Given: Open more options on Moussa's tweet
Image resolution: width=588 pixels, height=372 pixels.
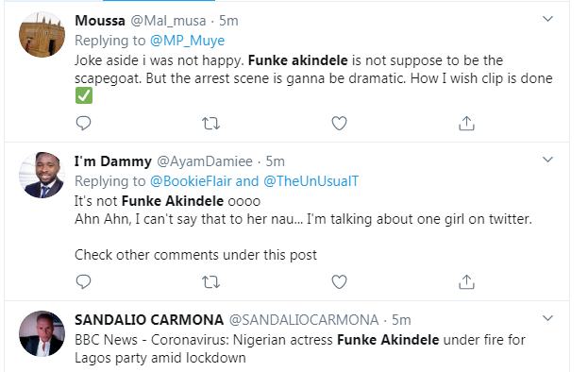Looking at the screenshot, I should [x=547, y=19].
